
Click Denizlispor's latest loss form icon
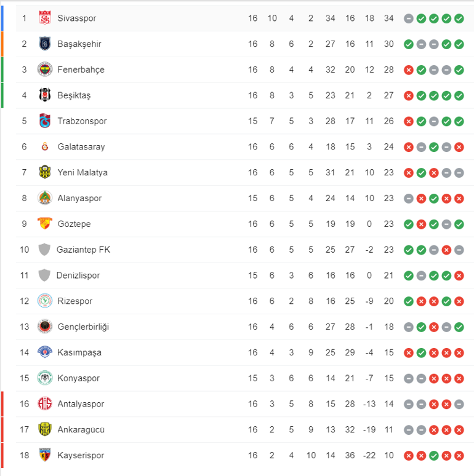point(459,276)
